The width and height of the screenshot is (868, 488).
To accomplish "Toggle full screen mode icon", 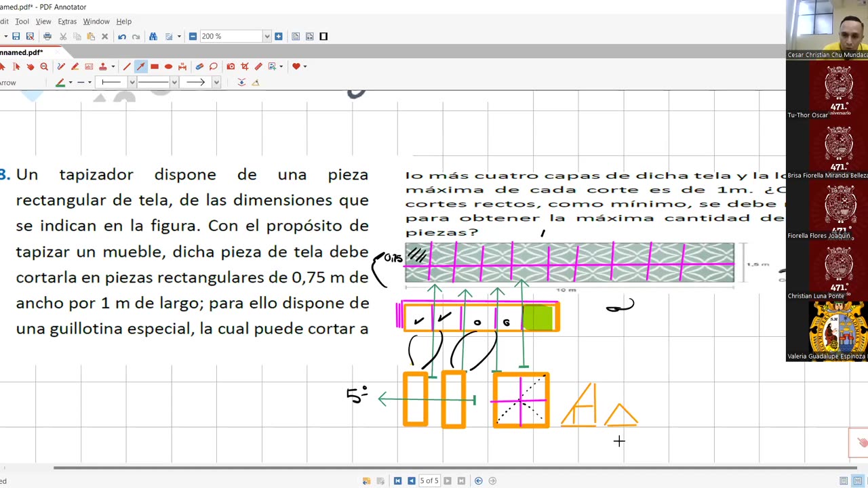I will tap(323, 36).
